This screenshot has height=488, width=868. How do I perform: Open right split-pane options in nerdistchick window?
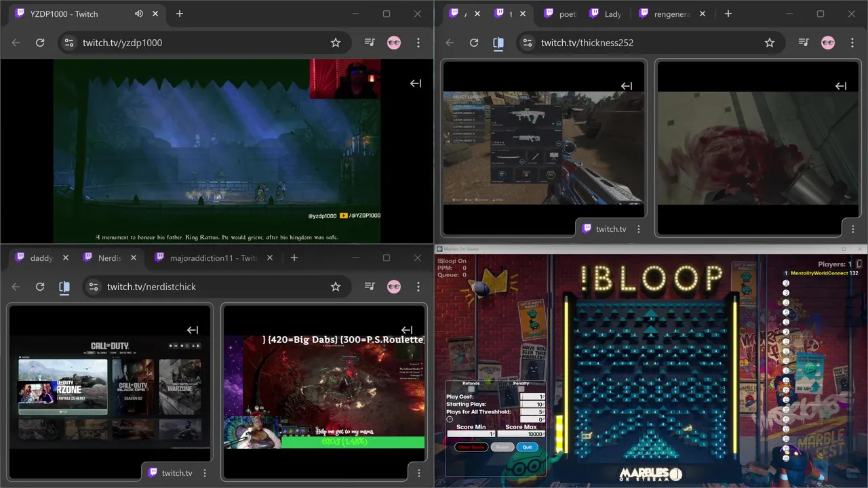tap(419, 473)
